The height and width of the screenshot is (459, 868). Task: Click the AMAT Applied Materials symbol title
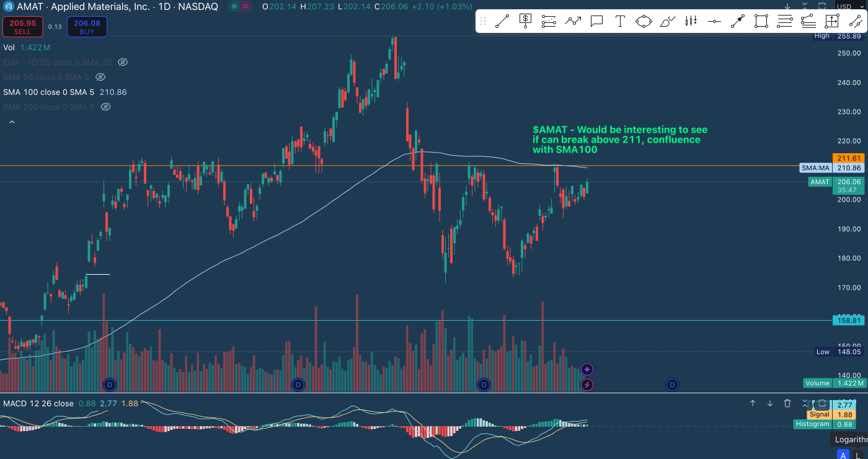pos(117,6)
